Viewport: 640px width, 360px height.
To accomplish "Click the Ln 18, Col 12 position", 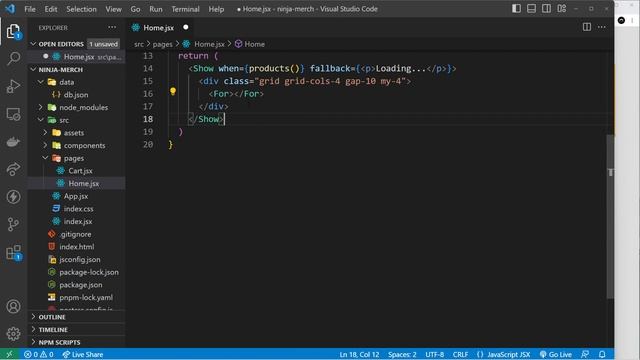I will 359,354.
